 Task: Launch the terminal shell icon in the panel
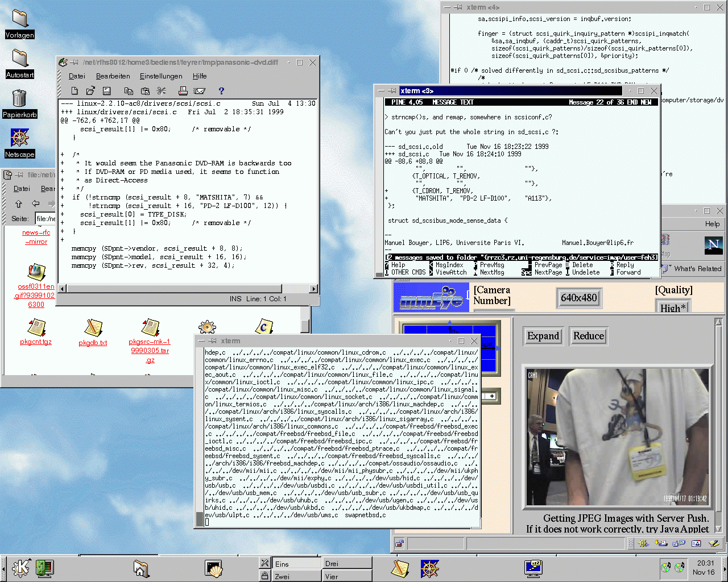[214, 568]
